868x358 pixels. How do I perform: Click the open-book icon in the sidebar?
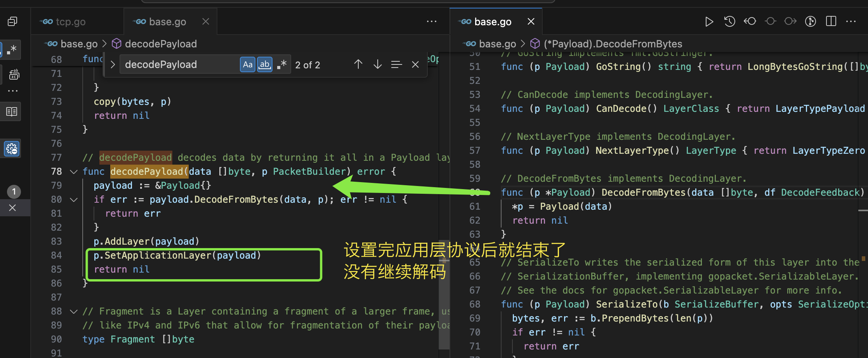point(12,112)
